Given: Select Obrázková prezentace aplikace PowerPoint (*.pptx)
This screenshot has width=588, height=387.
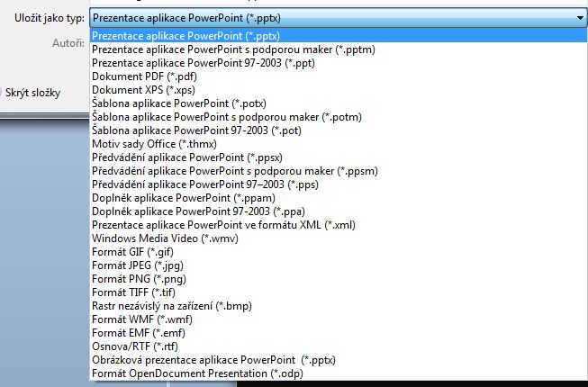Looking at the screenshot, I should 339,360.
